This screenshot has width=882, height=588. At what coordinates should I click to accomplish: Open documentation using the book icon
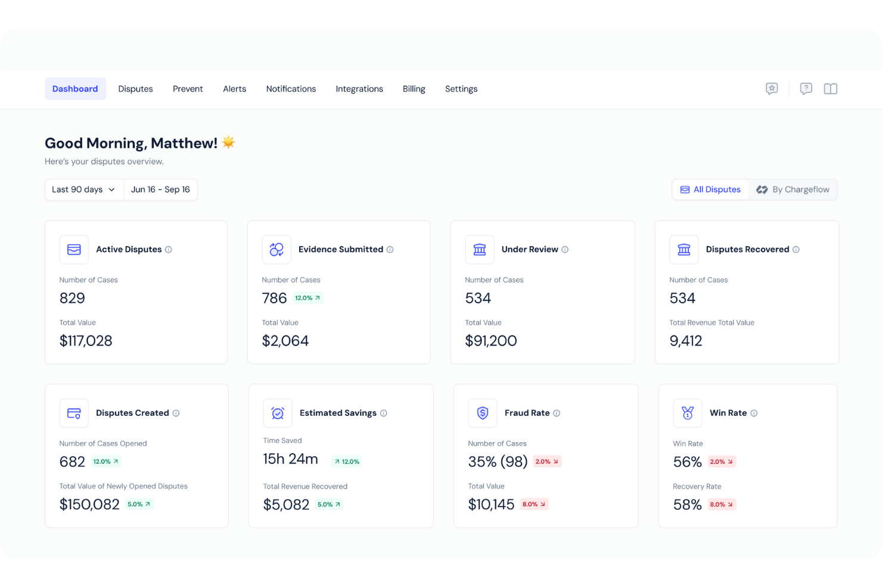pos(831,88)
